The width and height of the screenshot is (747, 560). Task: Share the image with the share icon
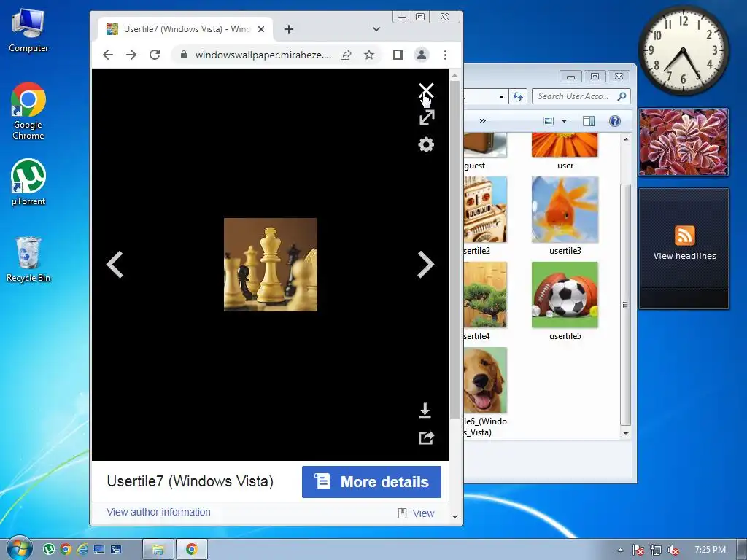(x=426, y=437)
